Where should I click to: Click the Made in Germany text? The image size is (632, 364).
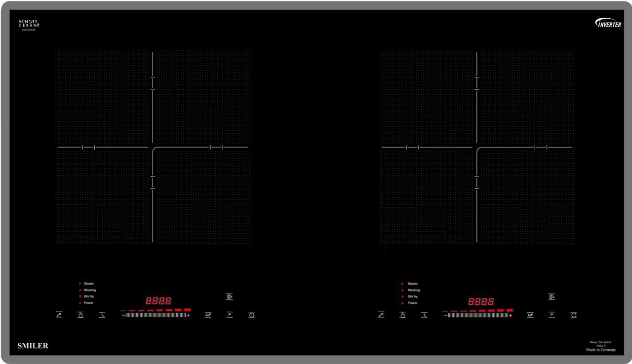(x=601, y=350)
